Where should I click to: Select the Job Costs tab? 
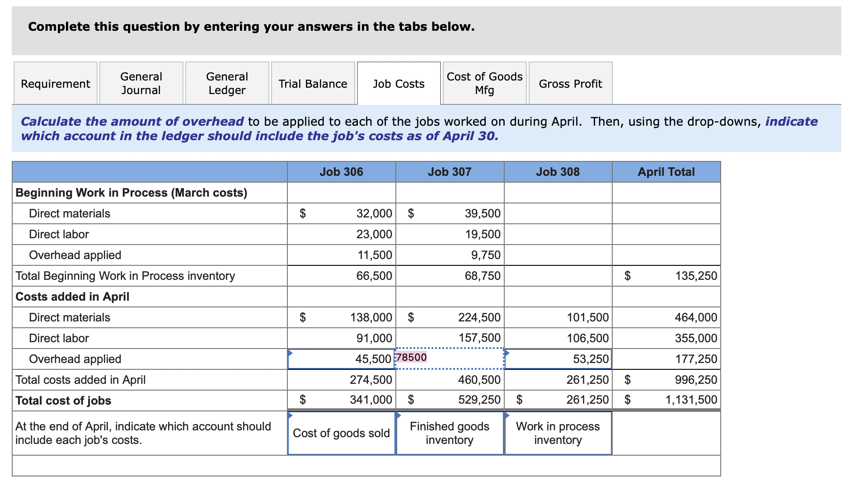click(398, 83)
